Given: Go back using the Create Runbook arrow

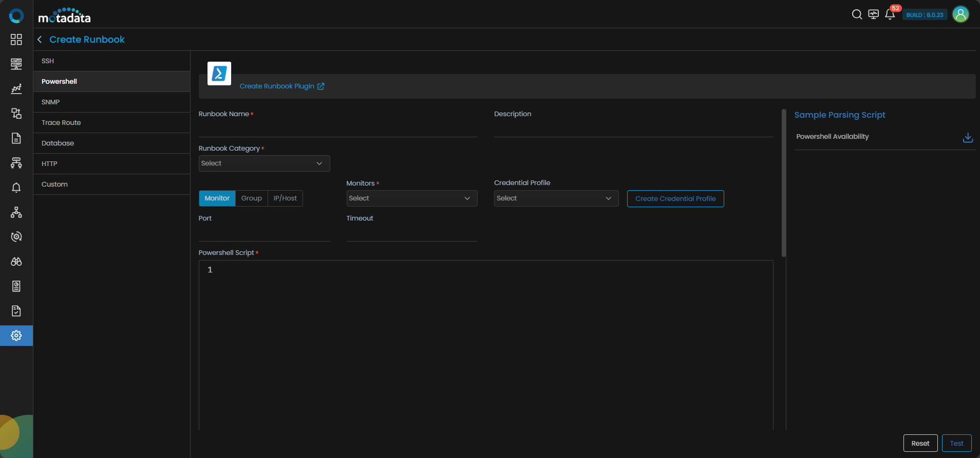Looking at the screenshot, I should pyautogui.click(x=40, y=40).
